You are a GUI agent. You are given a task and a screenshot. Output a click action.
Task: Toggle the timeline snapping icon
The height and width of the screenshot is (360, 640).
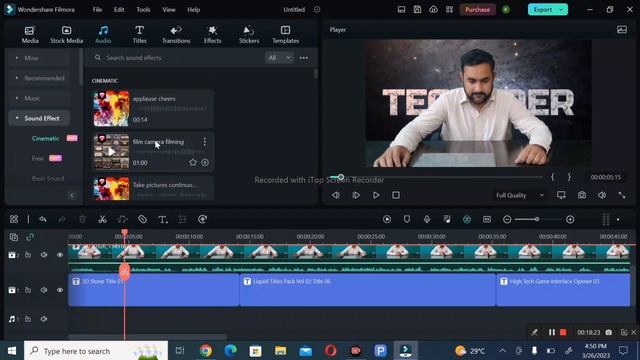pos(467,219)
